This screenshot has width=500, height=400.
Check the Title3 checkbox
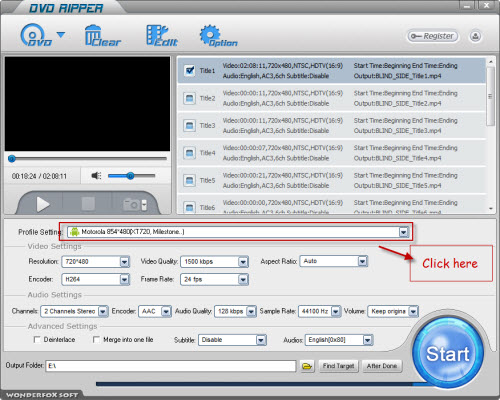pos(190,125)
